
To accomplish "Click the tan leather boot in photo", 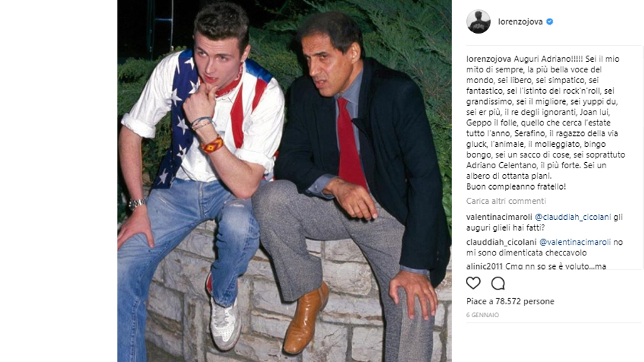I will tap(306, 318).
